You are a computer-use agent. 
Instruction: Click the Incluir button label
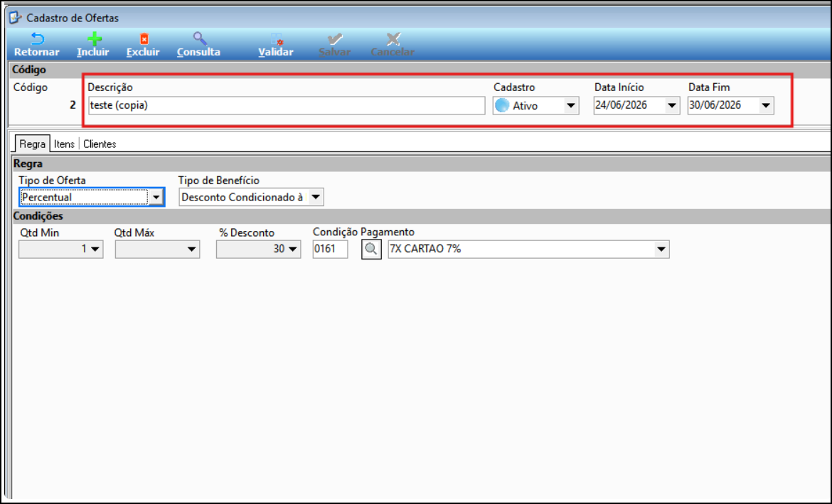(93, 52)
